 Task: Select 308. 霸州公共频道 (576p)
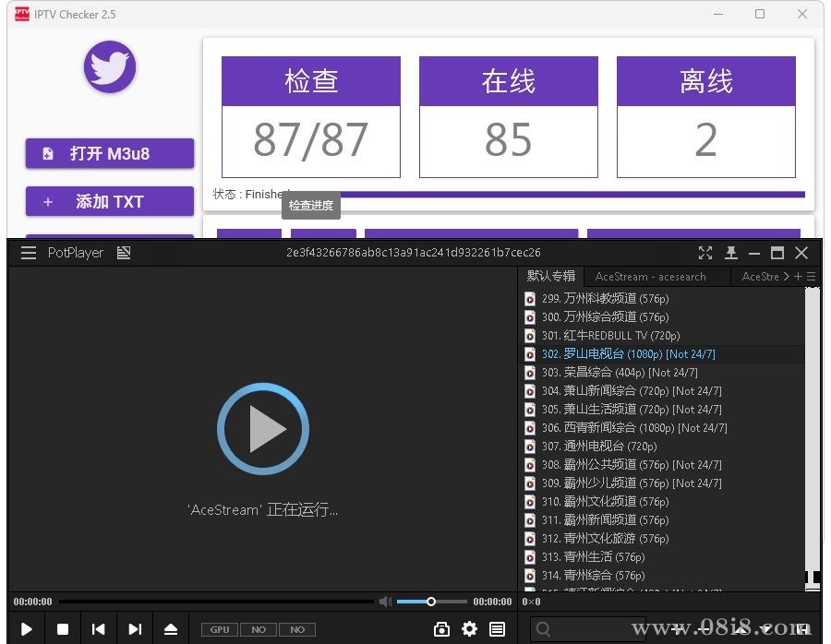point(662,465)
